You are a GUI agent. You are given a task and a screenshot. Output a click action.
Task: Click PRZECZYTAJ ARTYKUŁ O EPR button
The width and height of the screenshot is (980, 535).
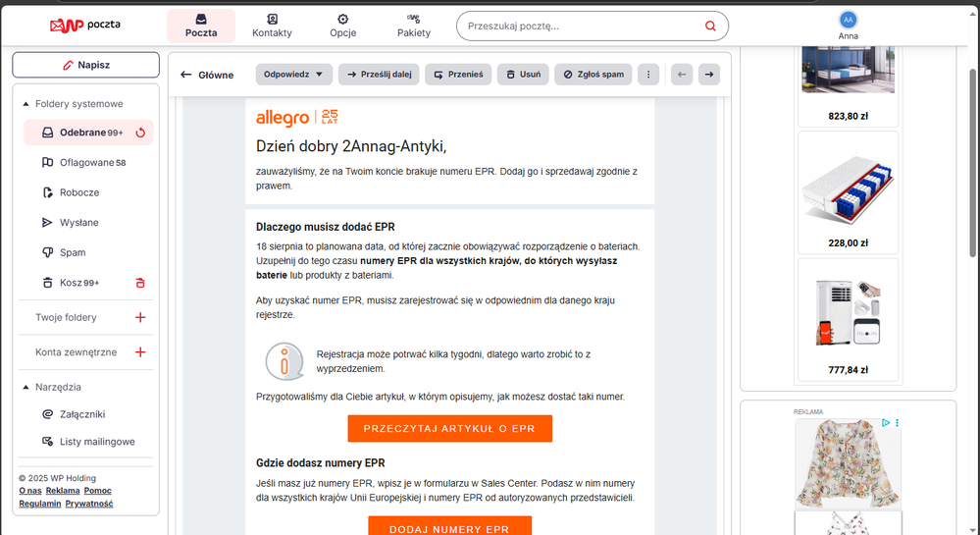[x=450, y=429]
